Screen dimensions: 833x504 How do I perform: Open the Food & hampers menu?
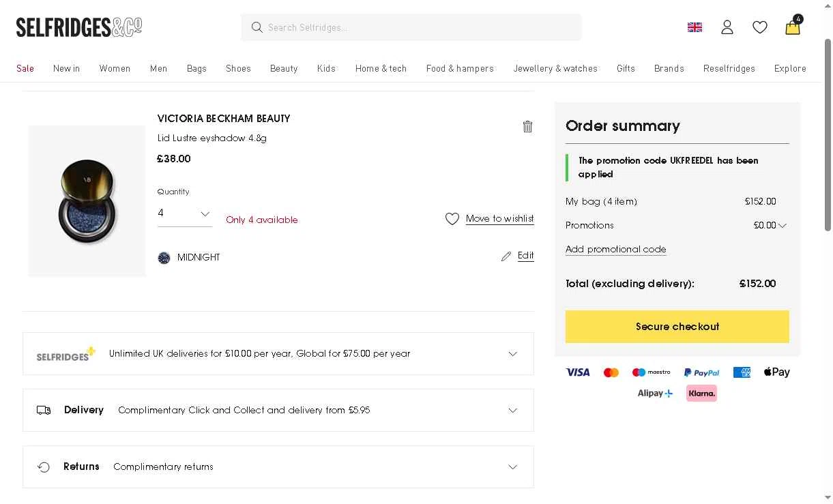(460, 68)
